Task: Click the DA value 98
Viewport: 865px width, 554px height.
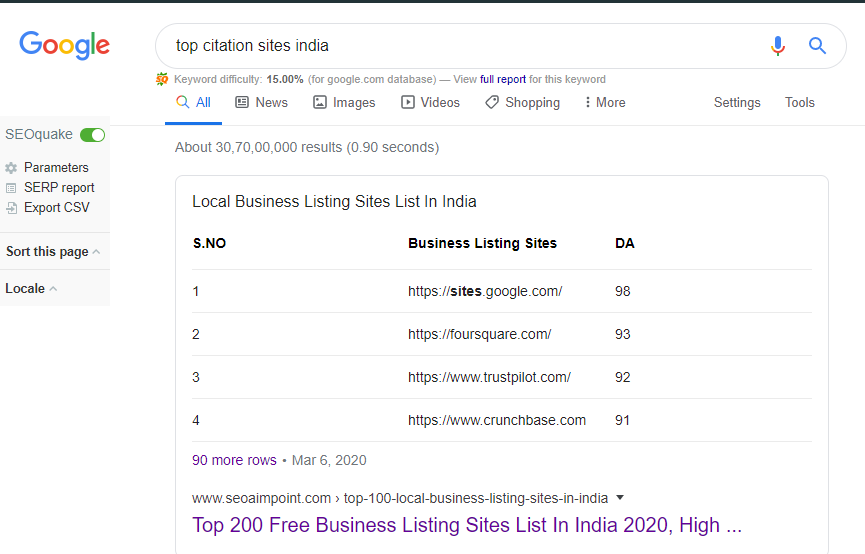Action: click(x=622, y=291)
